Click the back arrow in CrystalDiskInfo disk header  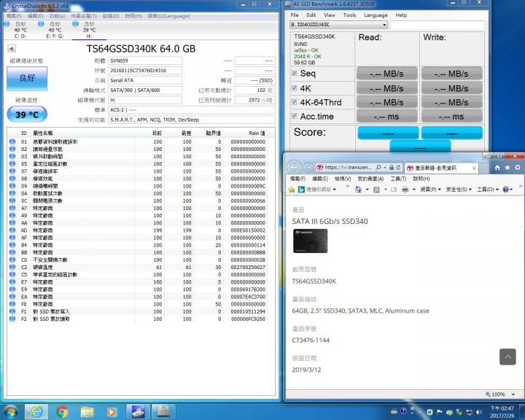tap(12, 49)
